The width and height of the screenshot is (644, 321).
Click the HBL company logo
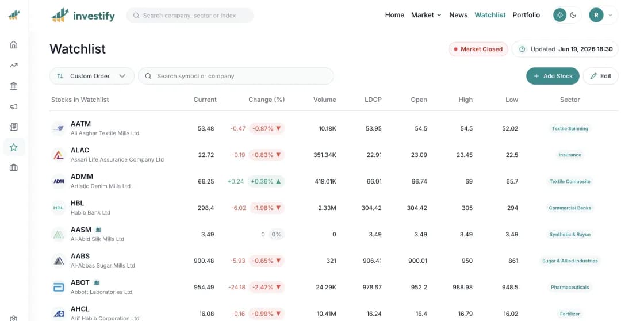tap(59, 208)
